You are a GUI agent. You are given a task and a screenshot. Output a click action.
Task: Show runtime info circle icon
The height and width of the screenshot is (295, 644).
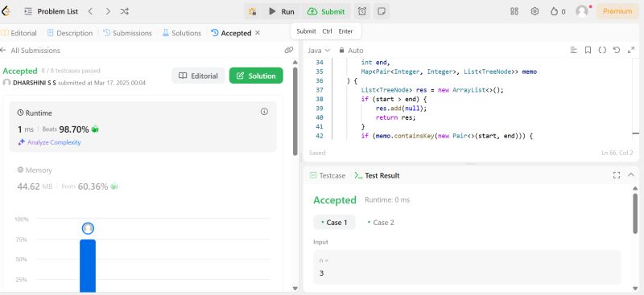click(x=264, y=112)
